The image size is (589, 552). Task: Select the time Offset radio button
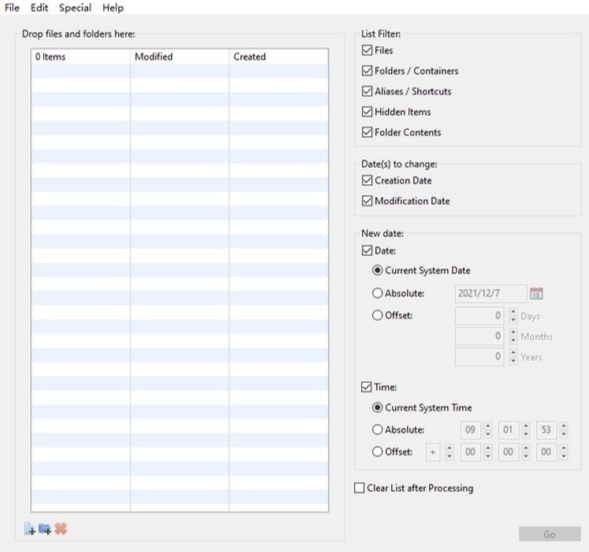coord(377,451)
